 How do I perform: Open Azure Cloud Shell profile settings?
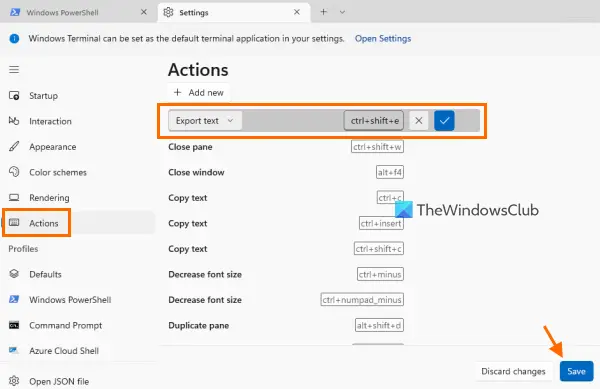(78, 350)
